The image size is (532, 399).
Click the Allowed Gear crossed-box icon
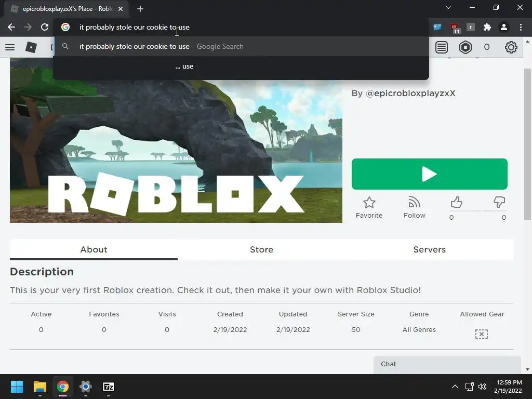click(x=482, y=334)
